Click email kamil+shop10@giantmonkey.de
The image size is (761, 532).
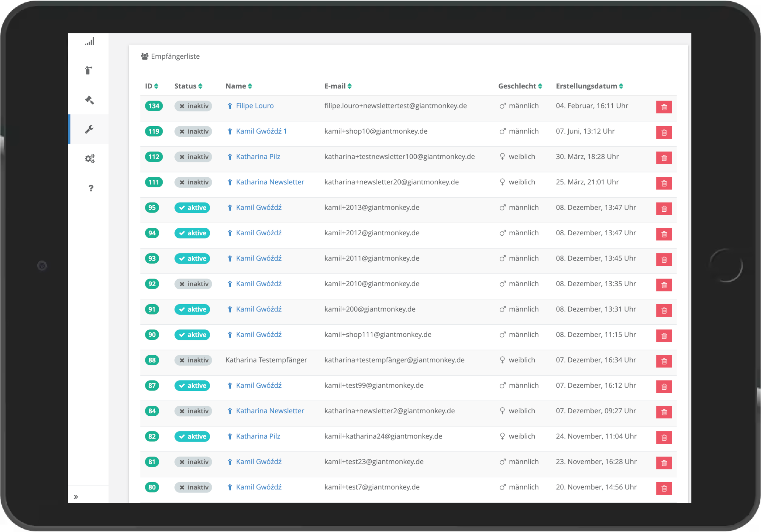pyautogui.click(x=376, y=131)
